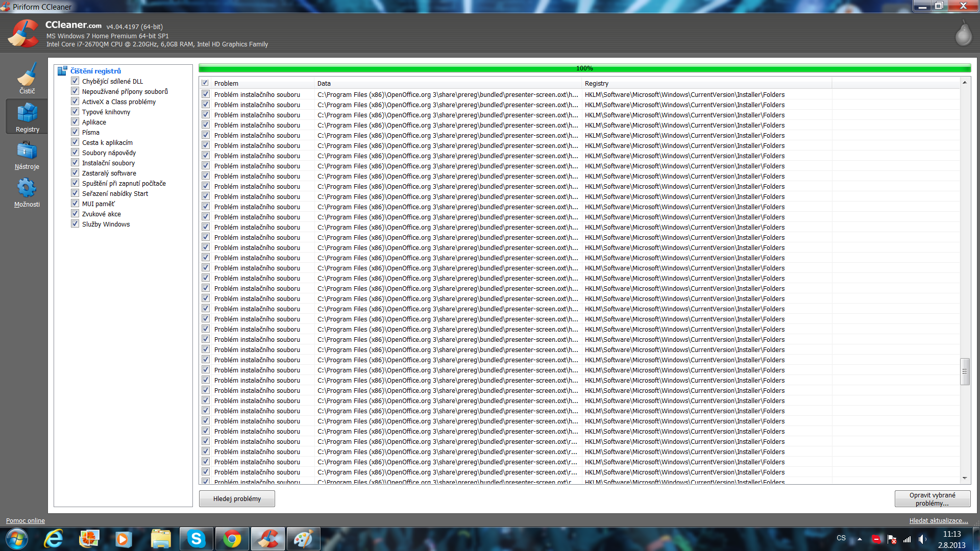Click the Čištění registrů tree icon
Viewport: 980px width, 551px height.
pos(62,71)
